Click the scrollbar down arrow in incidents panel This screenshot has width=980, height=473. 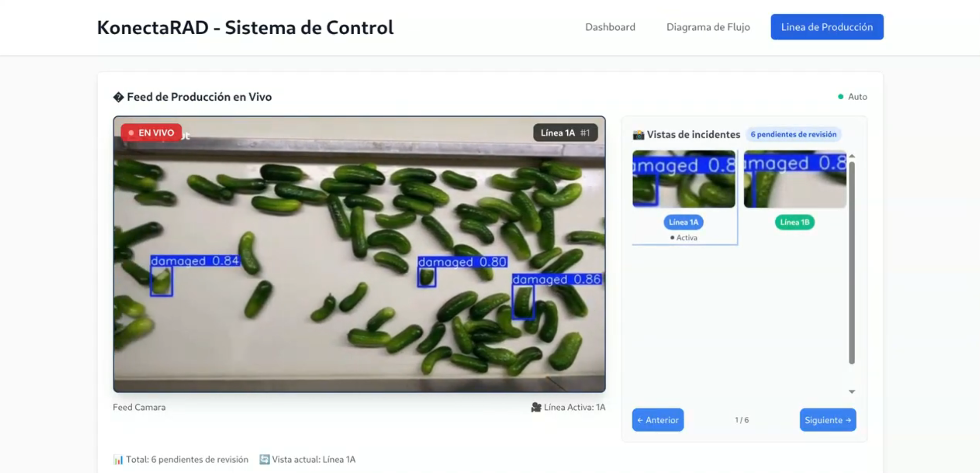point(852,392)
